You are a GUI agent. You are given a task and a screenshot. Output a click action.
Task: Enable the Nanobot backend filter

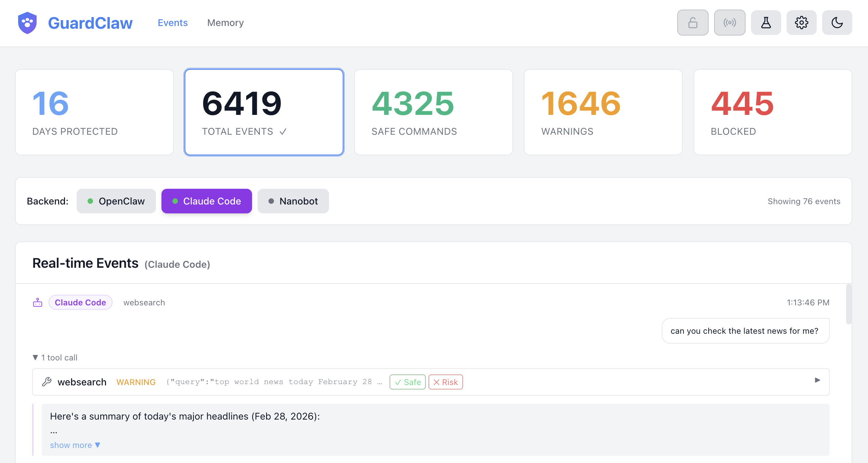pyautogui.click(x=293, y=201)
